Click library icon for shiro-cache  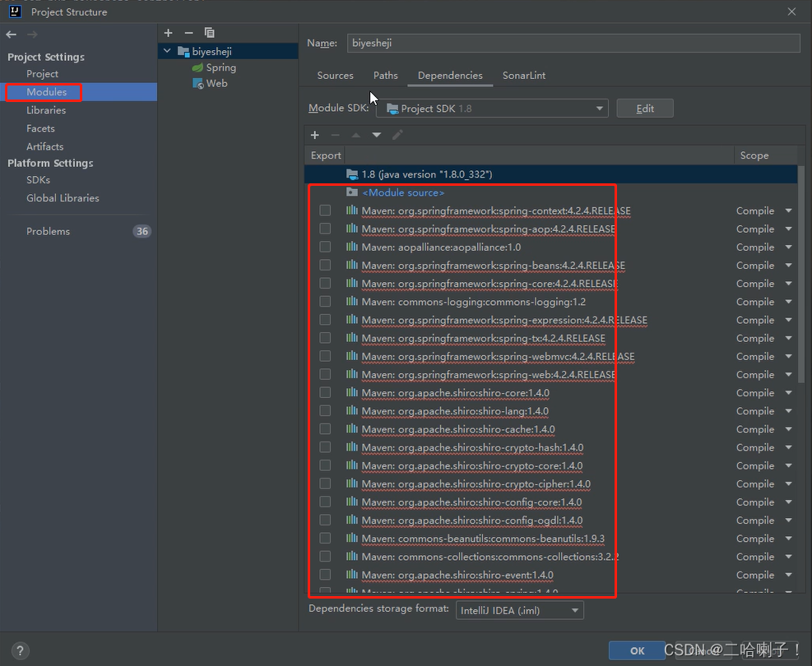(352, 429)
